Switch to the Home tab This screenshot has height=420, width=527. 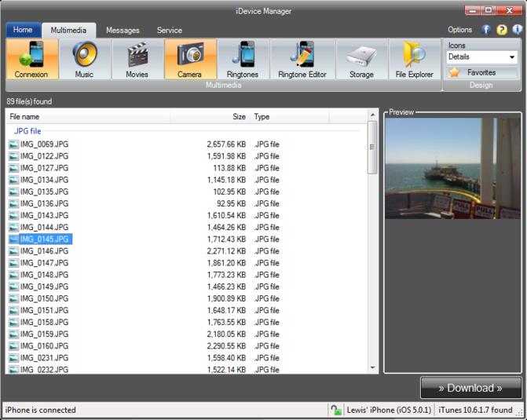tap(23, 30)
